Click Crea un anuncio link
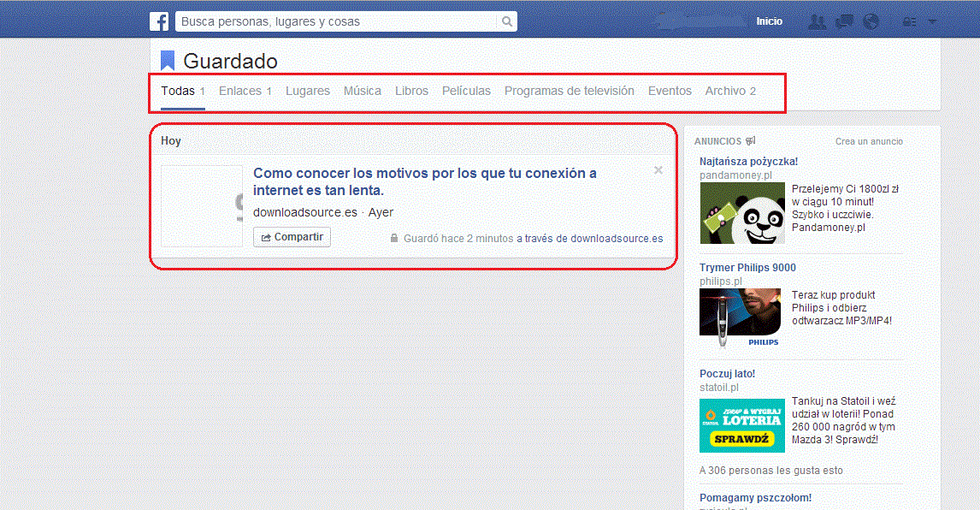980x510 pixels. tap(870, 141)
